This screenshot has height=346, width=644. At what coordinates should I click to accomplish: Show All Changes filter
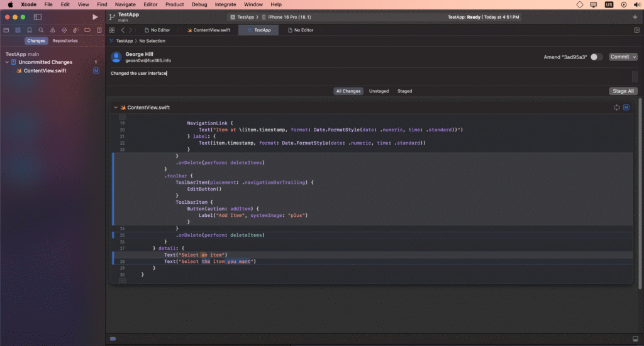tap(348, 91)
